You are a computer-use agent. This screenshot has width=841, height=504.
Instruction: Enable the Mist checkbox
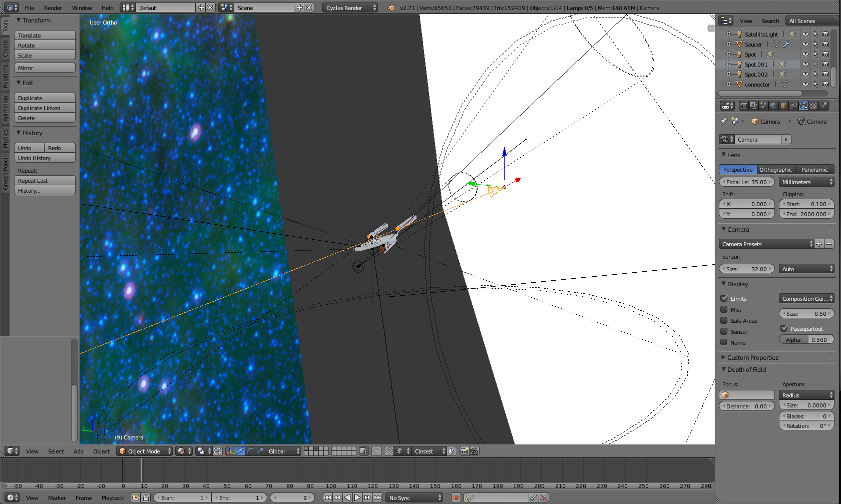tap(724, 309)
